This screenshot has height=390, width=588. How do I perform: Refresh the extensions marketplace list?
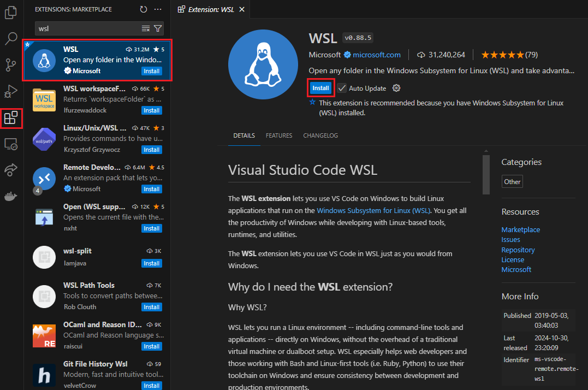coord(143,9)
